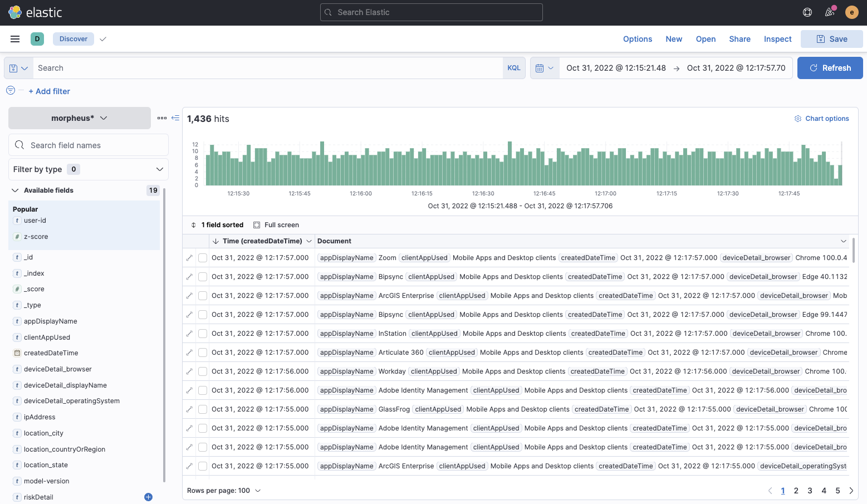
Task: Open the hamburger navigation menu
Action: click(x=15, y=39)
